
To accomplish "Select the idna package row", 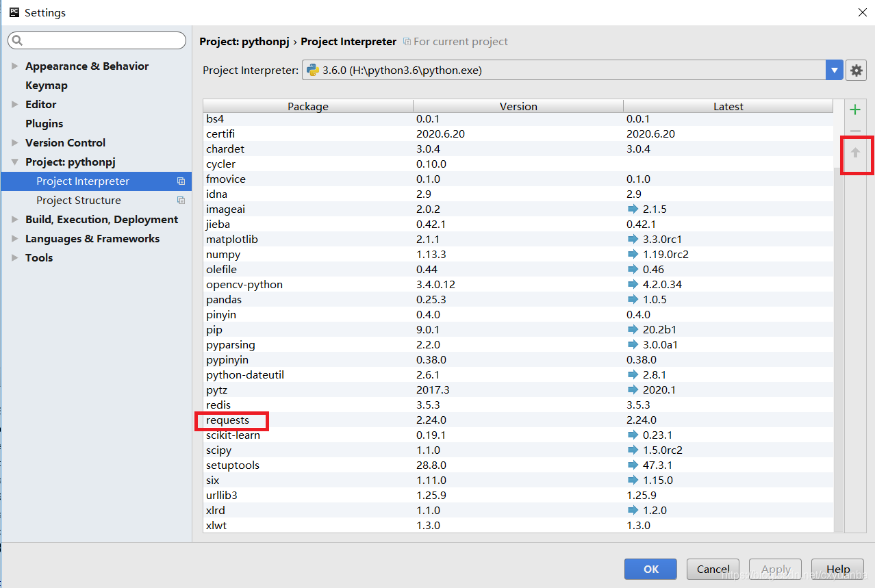I will [518, 194].
